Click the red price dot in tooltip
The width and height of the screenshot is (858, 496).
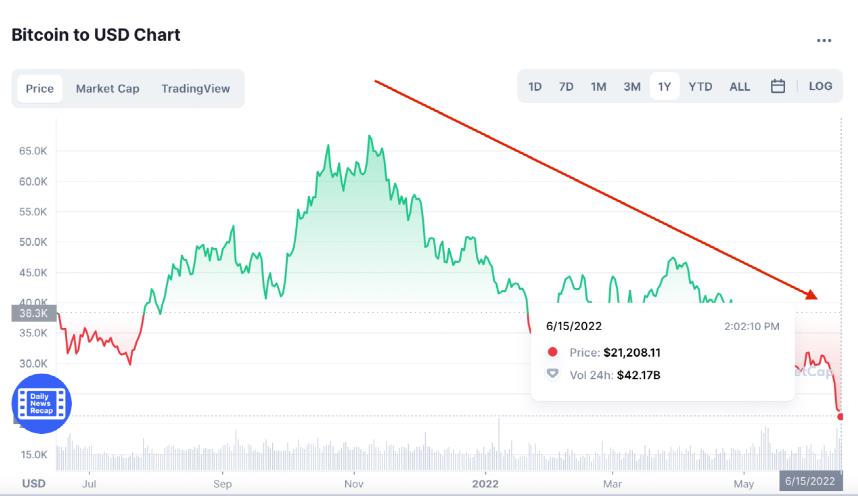553,352
